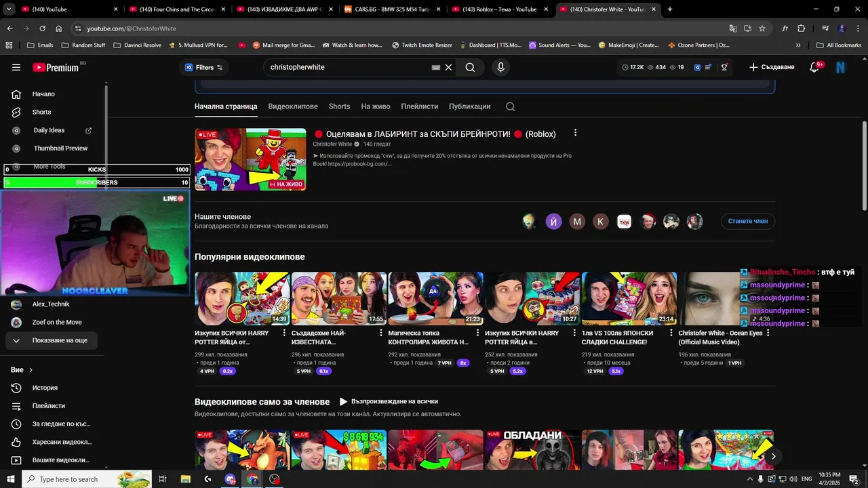868x488 pixels.
Task: Open Chrome extensions puzzle icon
Action: pos(802,28)
